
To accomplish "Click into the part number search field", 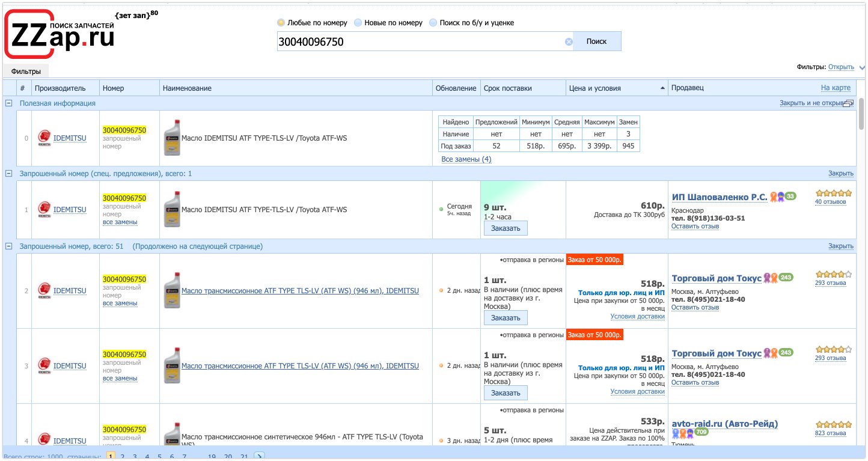I will tap(421, 41).
